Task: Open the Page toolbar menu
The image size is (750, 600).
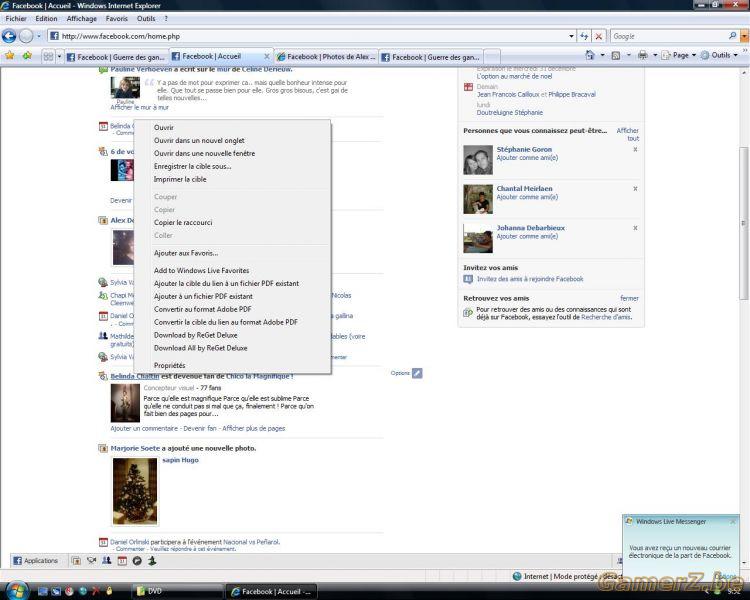Action: pyautogui.click(x=679, y=56)
